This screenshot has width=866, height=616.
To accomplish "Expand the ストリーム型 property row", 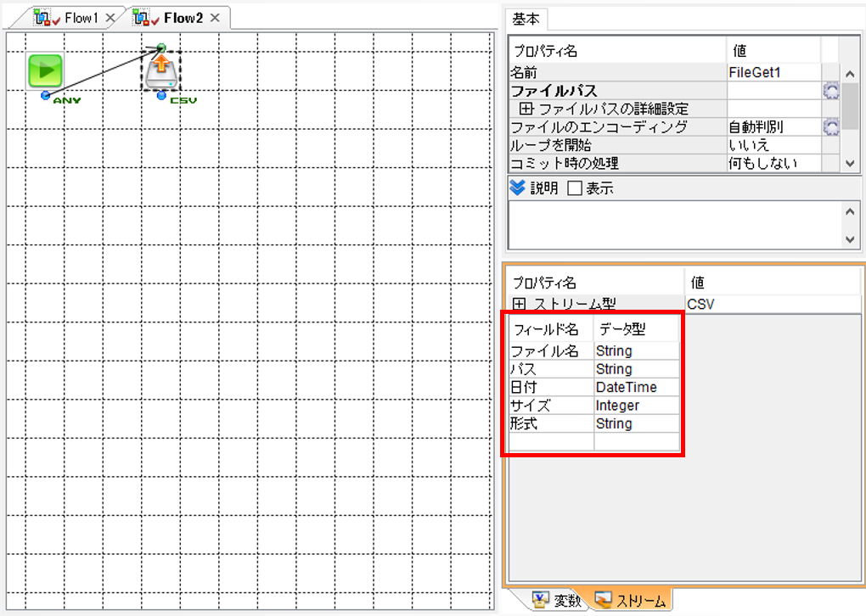I will (x=518, y=304).
